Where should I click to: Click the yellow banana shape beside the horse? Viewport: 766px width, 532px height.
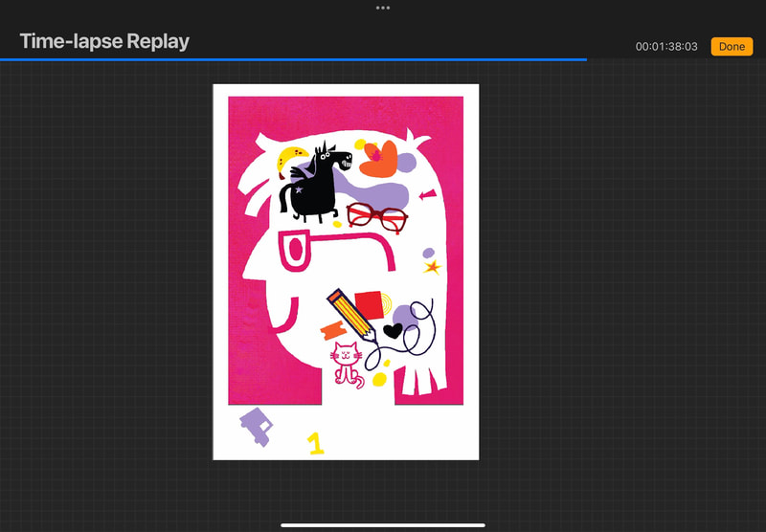285,159
